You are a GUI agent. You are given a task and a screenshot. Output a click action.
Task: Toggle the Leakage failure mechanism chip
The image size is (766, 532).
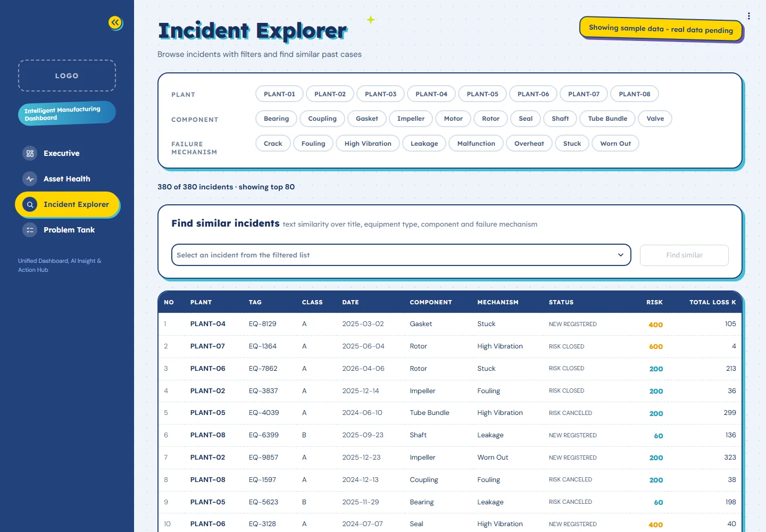click(424, 144)
